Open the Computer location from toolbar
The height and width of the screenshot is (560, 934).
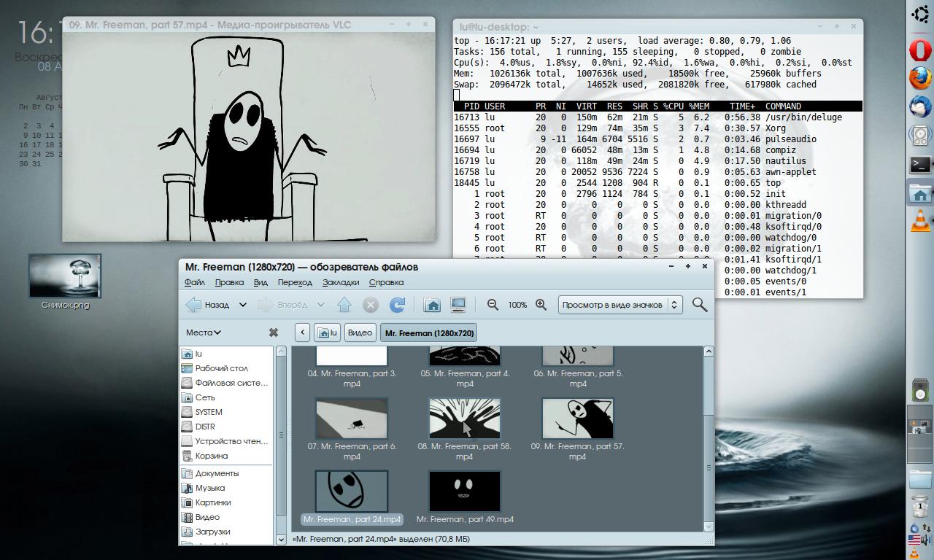click(458, 305)
